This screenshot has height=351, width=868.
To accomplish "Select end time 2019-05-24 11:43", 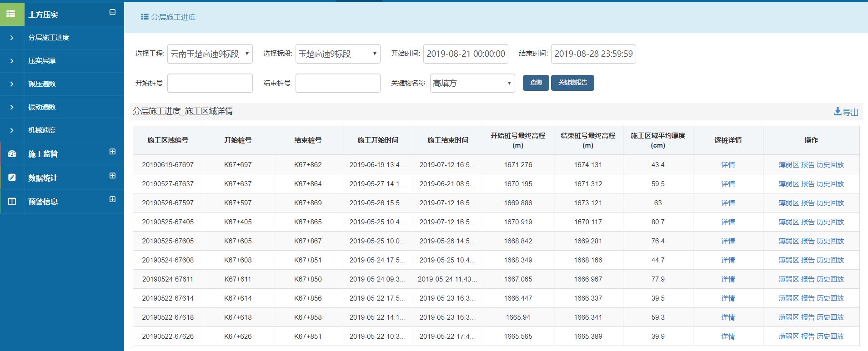I will 448,279.
